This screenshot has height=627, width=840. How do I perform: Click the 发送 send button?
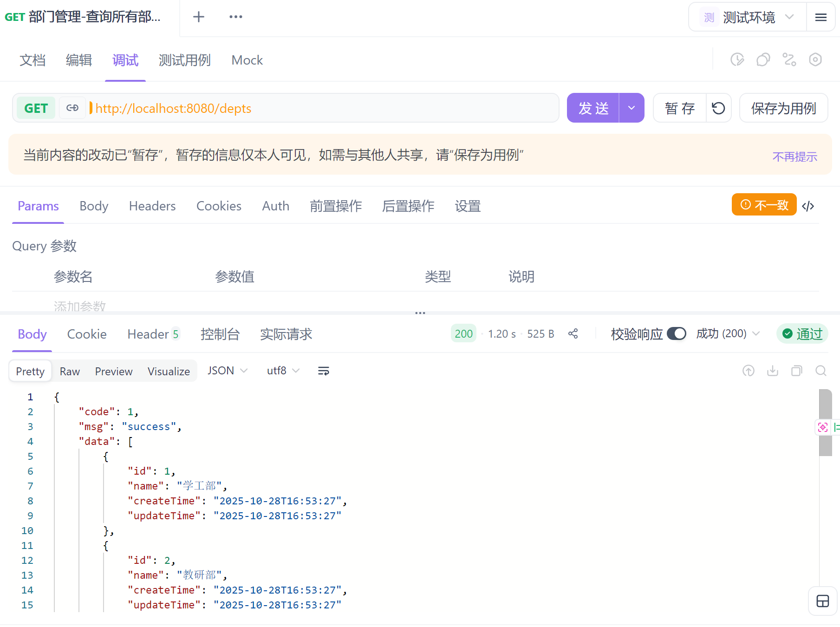[x=593, y=108]
